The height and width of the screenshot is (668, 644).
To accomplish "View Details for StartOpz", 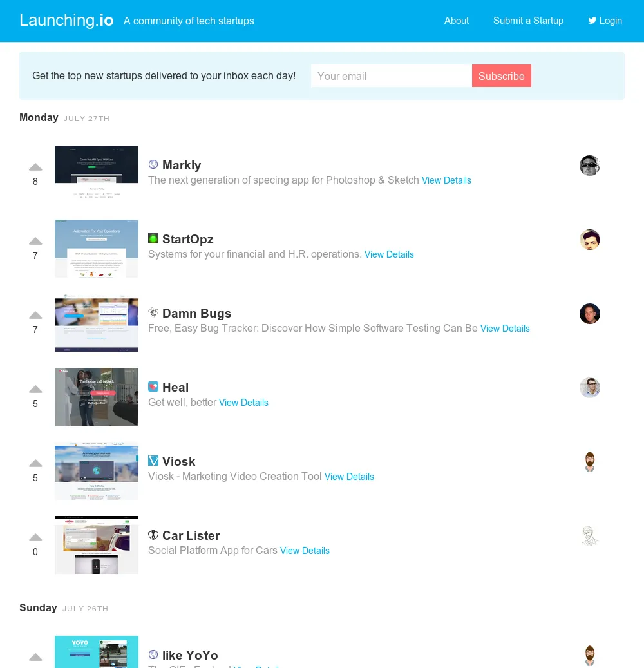I will pyautogui.click(x=389, y=254).
